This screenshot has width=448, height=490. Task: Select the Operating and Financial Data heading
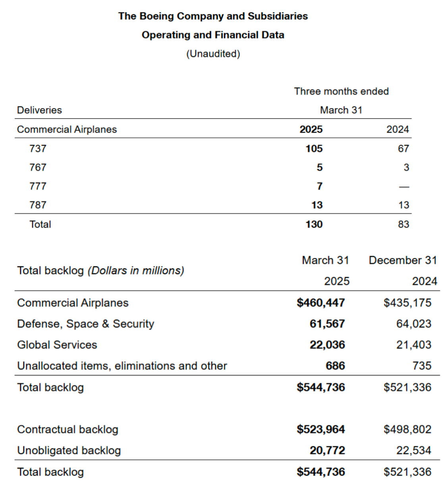click(x=213, y=35)
